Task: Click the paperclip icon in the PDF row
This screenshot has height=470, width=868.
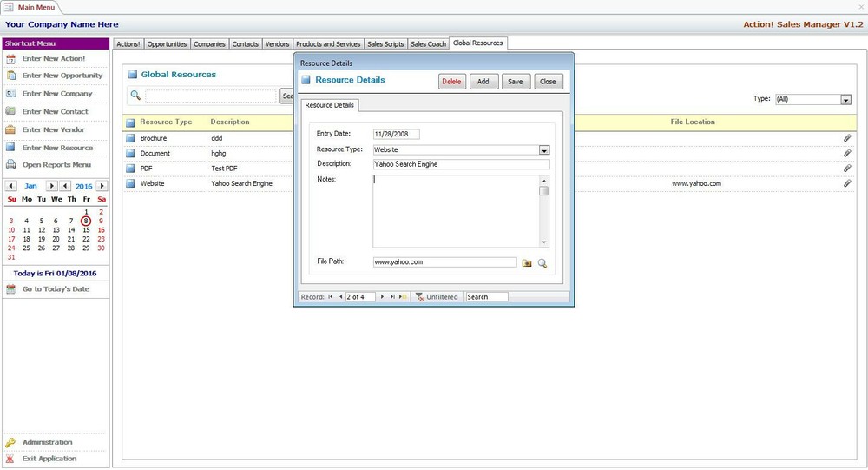Action: pyautogui.click(x=847, y=168)
